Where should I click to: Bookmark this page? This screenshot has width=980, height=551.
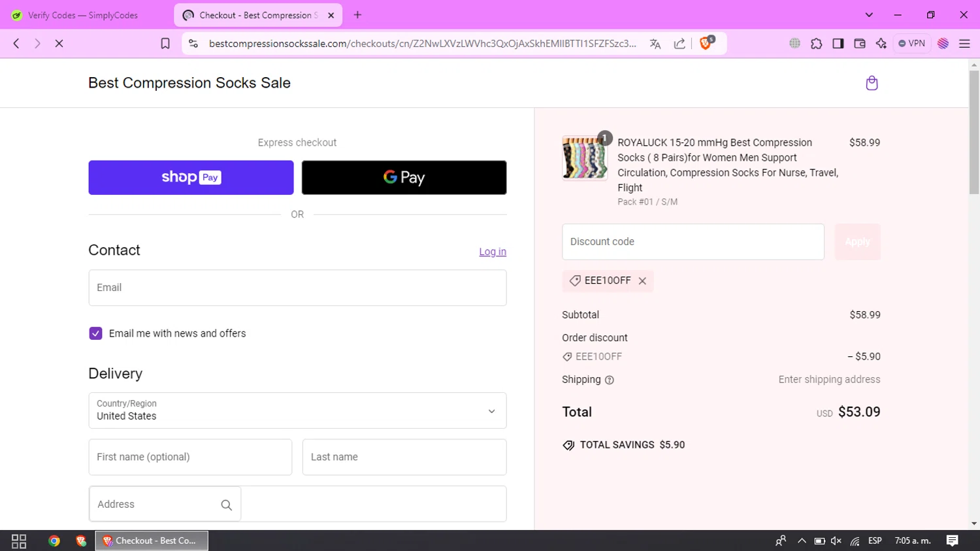pyautogui.click(x=165, y=43)
